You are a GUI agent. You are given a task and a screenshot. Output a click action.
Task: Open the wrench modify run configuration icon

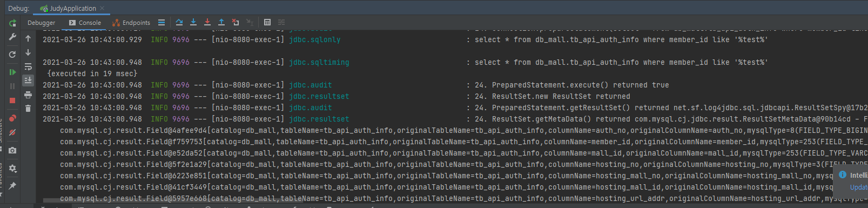click(12, 37)
